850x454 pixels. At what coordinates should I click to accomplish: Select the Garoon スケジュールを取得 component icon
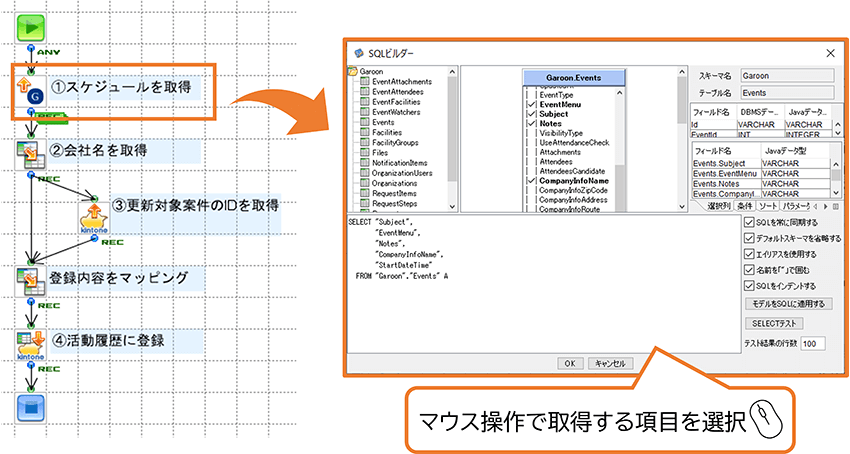(31, 91)
